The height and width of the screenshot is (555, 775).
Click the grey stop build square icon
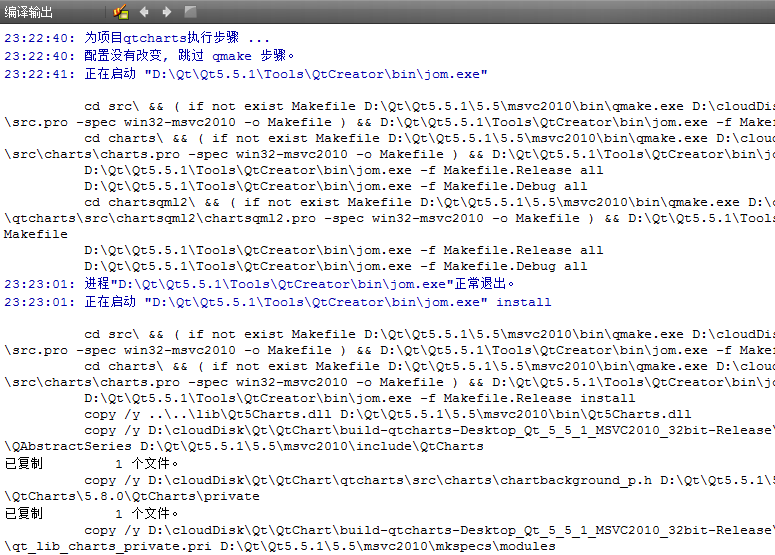coord(190,11)
